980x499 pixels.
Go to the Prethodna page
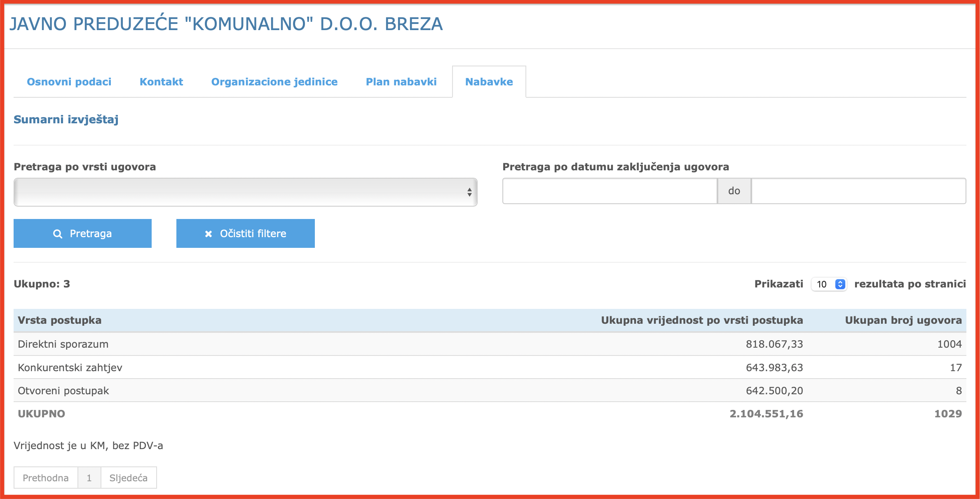click(46, 478)
